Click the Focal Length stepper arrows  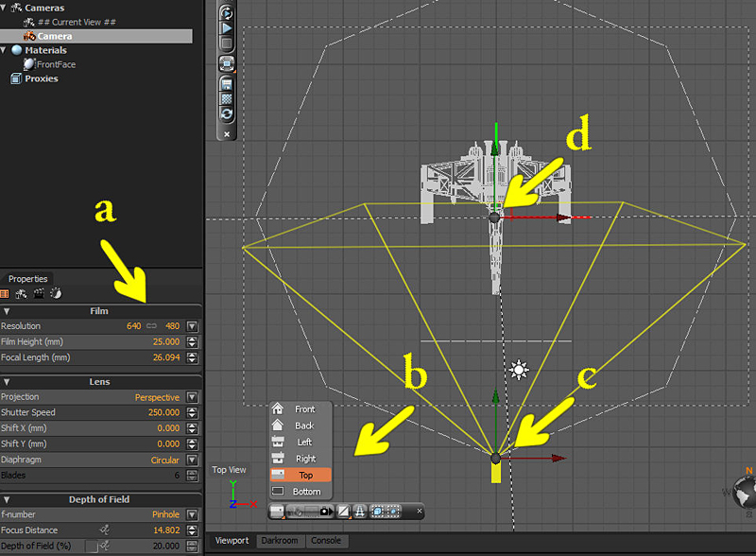pyautogui.click(x=192, y=358)
